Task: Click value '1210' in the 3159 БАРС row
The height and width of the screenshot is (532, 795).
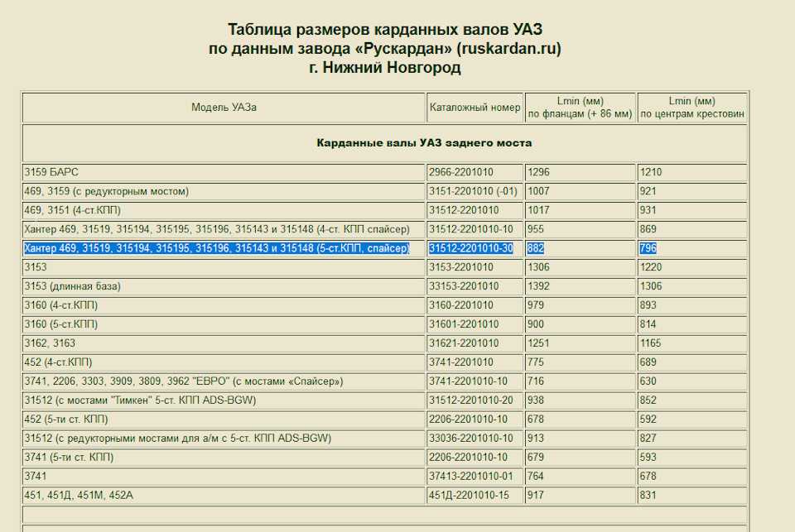Action: tap(651, 172)
